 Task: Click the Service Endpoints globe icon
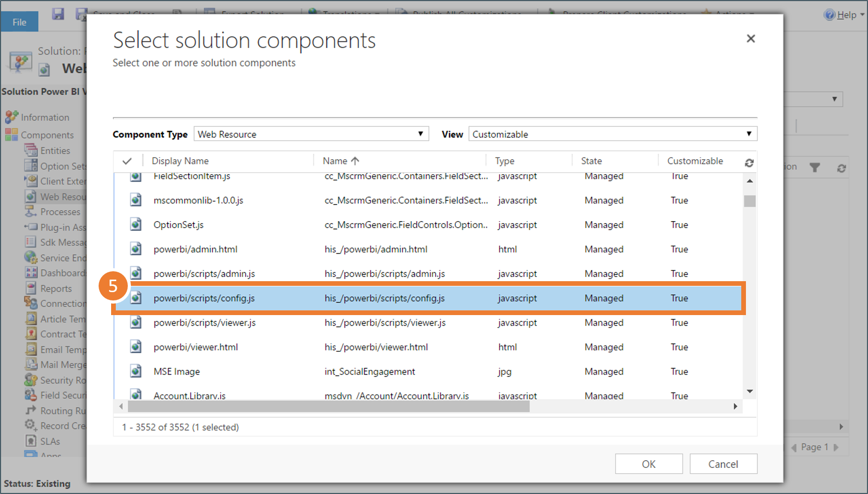point(31,258)
